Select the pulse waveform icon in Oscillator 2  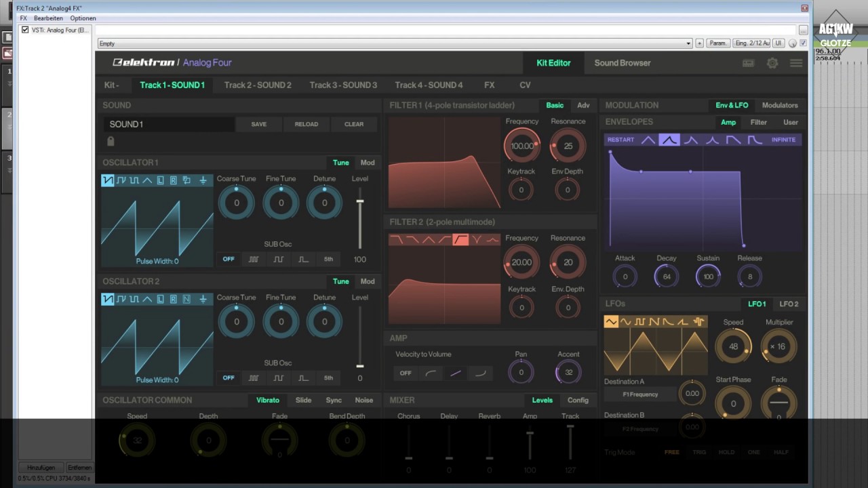134,299
